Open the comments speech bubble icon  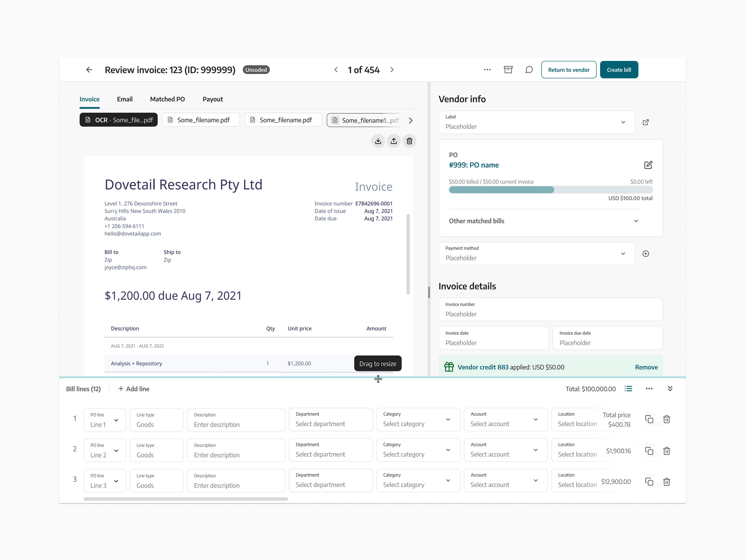point(529,70)
